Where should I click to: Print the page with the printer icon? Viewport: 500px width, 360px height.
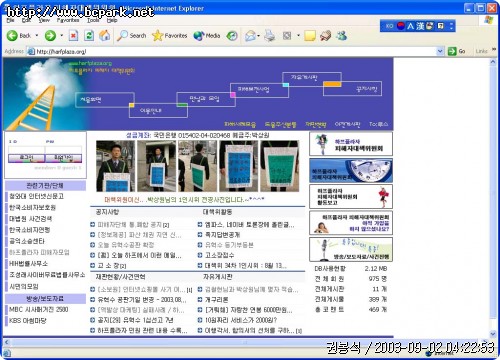(x=269, y=35)
